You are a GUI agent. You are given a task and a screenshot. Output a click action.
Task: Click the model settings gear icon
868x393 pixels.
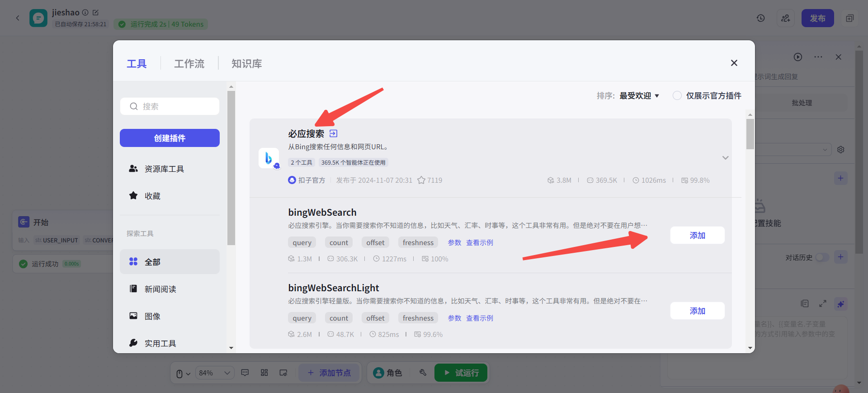(x=841, y=150)
